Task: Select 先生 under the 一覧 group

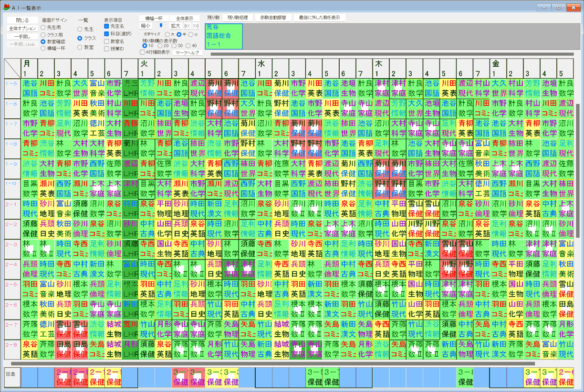Action: pyautogui.click(x=86, y=29)
